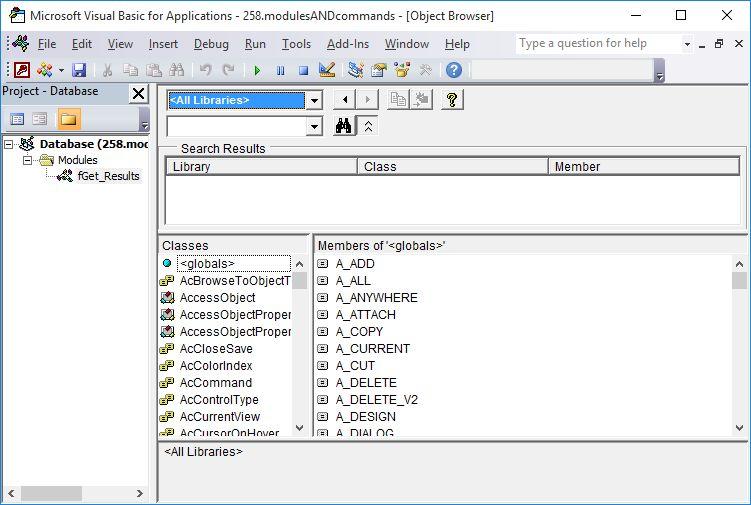This screenshot has height=505, width=751.
Task: Click the Find binoculars icon in the main toolbar
Action: (176, 70)
